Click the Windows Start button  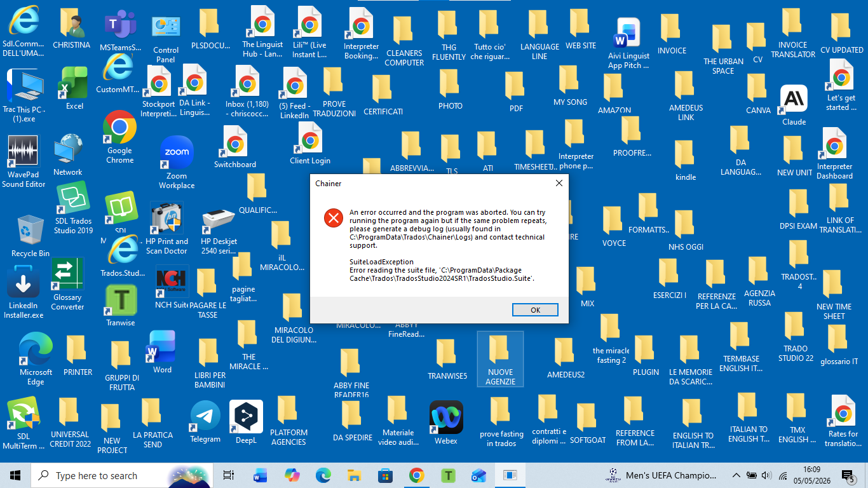[15, 475]
